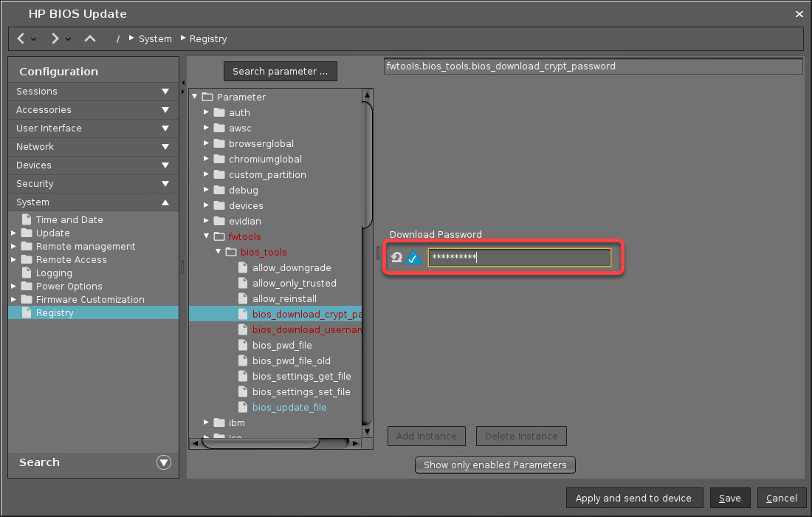This screenshot has width=812, height=517.
Task: Collapse the fwtools folder
Action: (207, 236)
